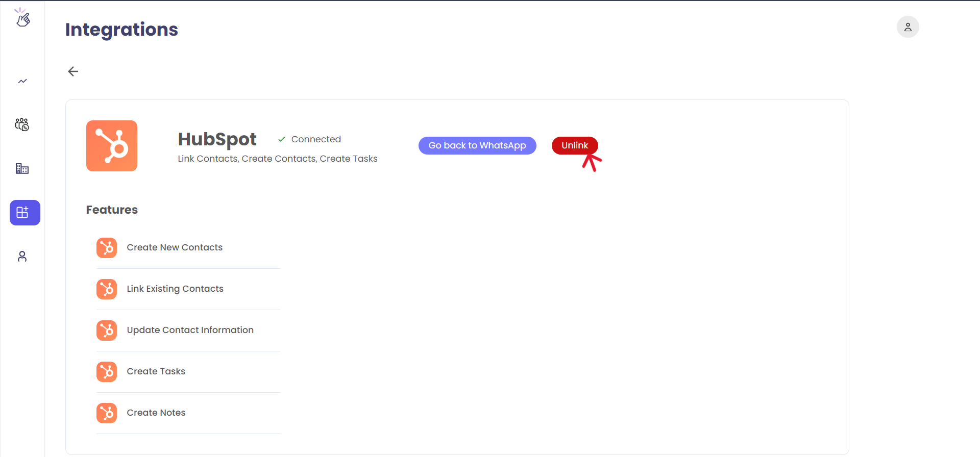Select the Update Contact Information feature text

click(190, 330)
